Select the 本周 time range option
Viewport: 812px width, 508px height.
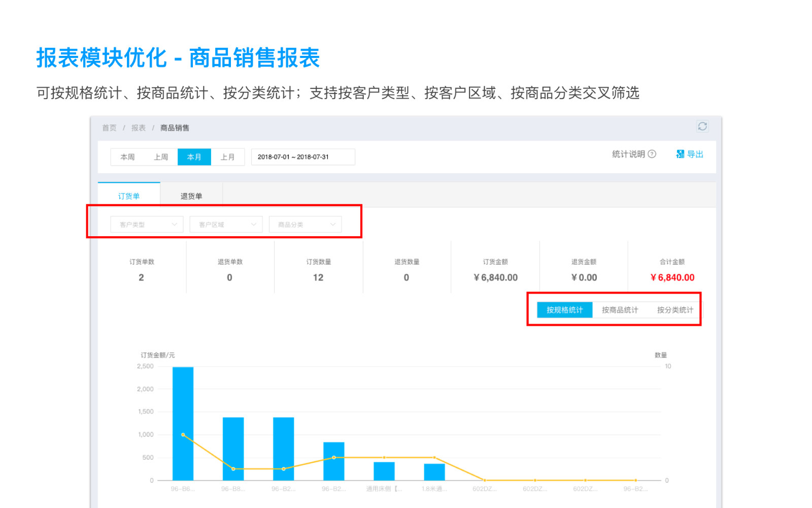point(127,157)
